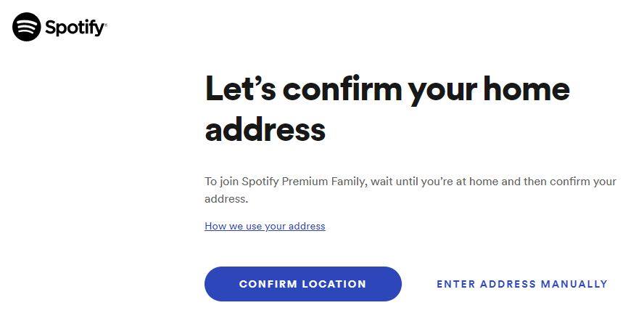Image resolution: width=644 pixels, height=329 pixels.
Task: Click the "To join Spotify Premium Family" paragraph
Action: tap(410, 190)
